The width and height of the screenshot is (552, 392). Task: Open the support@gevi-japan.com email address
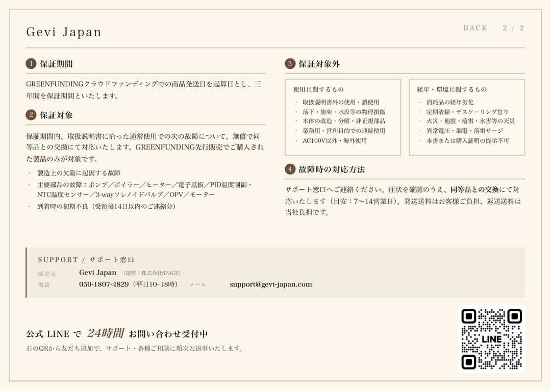click(271, 284)
